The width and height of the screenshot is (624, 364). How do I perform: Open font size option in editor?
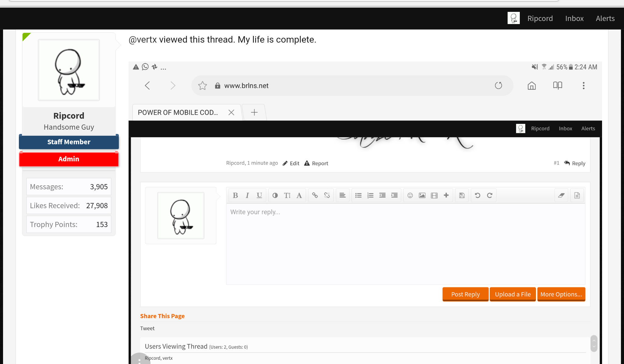(x=287, y=195)
